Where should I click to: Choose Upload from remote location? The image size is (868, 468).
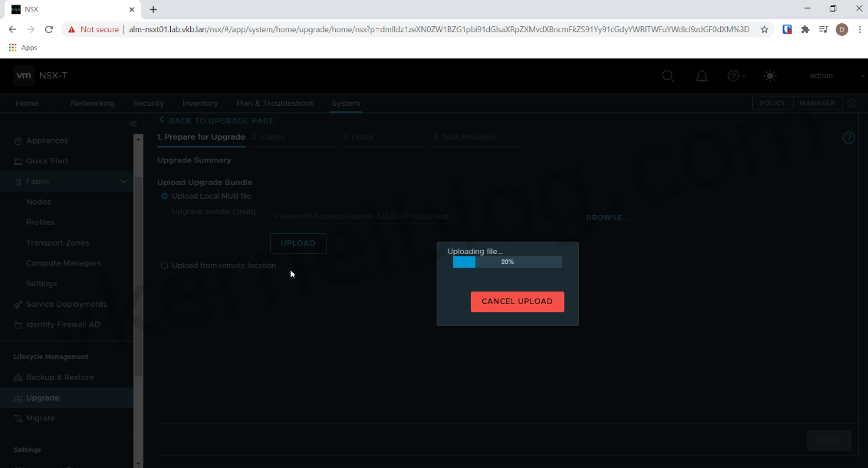point(164,265)
